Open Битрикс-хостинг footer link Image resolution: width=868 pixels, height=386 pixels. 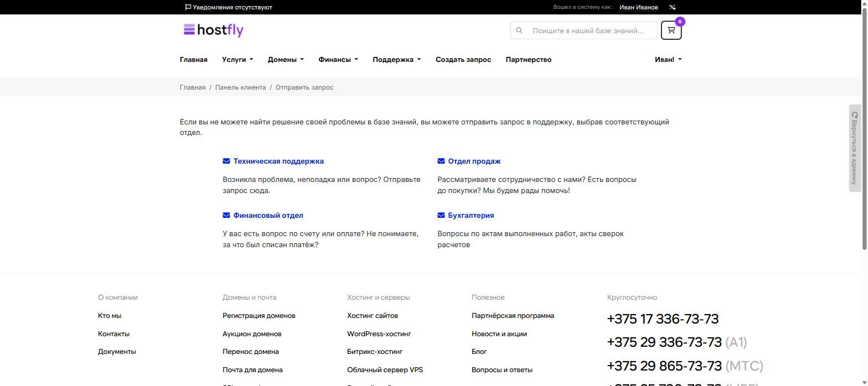(375, 352)
